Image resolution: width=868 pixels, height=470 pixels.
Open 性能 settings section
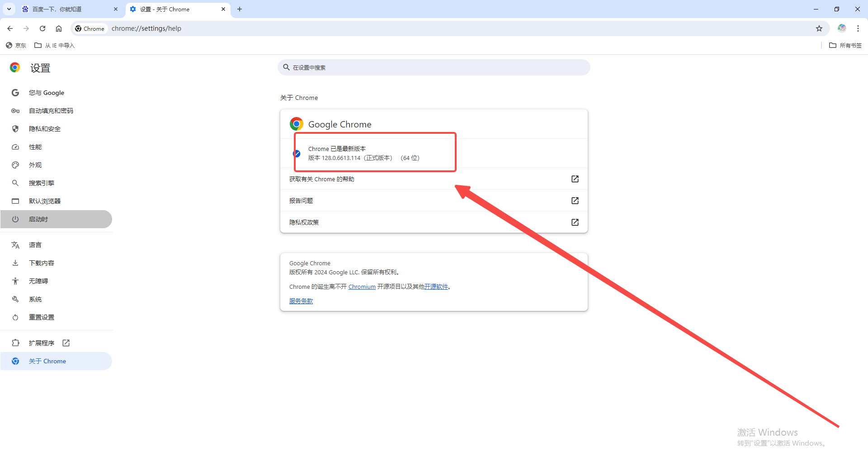coord(56,147)
